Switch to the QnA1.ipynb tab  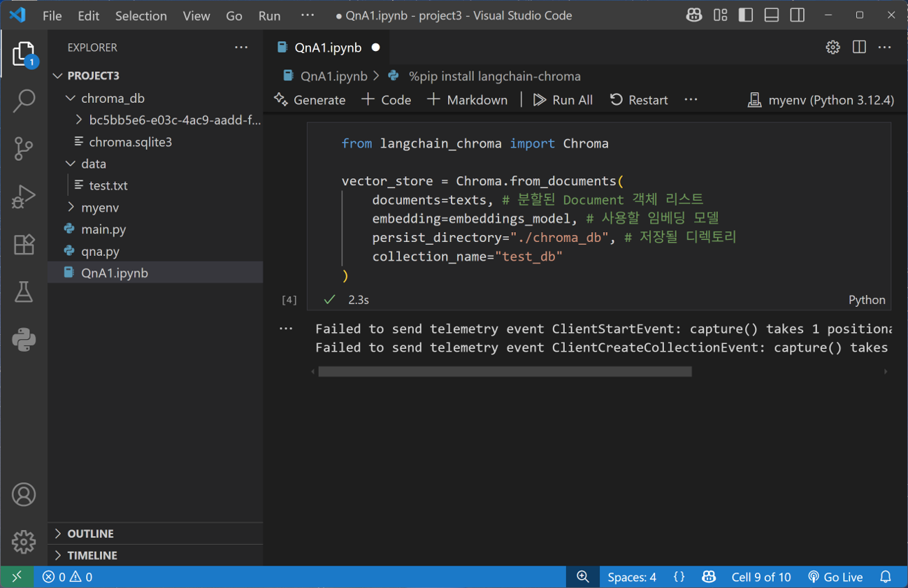[x=327, y=48]
